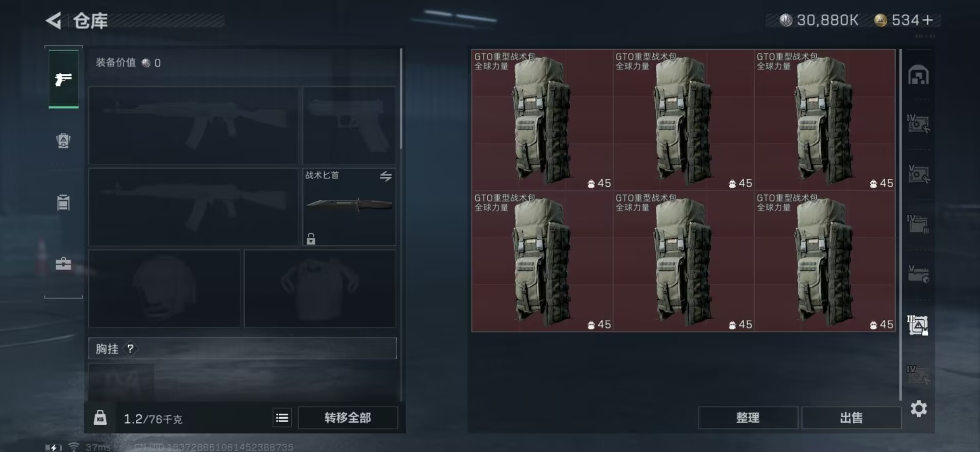Go back using the arrow beside 仓库
This screenshot has height=452, width=980.
[x=54, y=20]
